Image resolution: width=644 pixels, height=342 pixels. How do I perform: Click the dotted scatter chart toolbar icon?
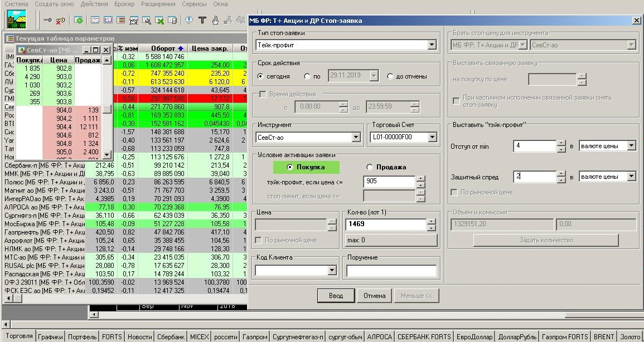(108, 20)
